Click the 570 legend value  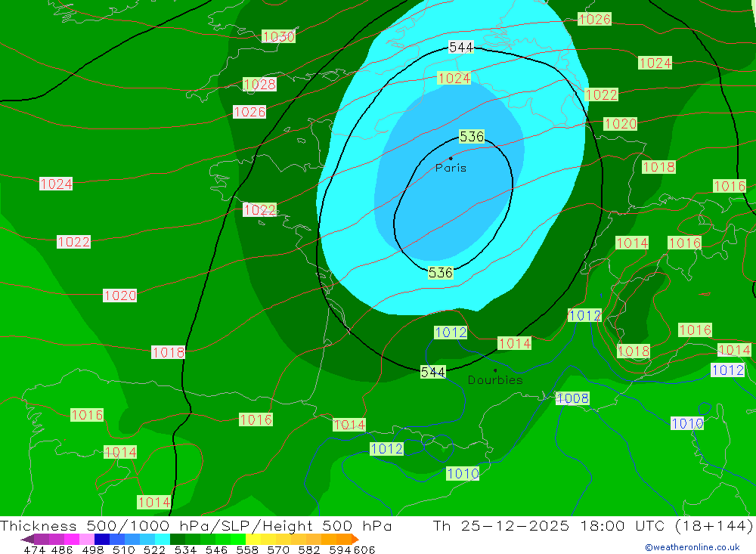point(278,549)
